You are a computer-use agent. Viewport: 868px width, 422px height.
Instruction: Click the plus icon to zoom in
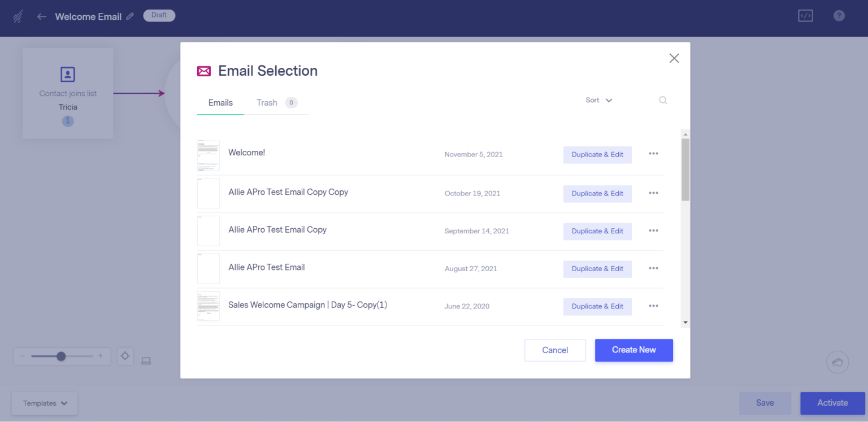click(x=101, y=356)
